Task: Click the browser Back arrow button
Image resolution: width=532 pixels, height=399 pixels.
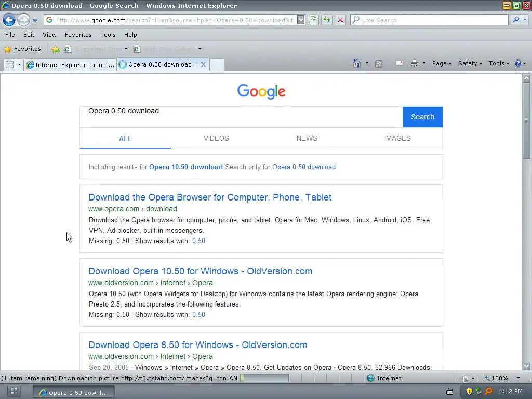Action: coord(9,20)
